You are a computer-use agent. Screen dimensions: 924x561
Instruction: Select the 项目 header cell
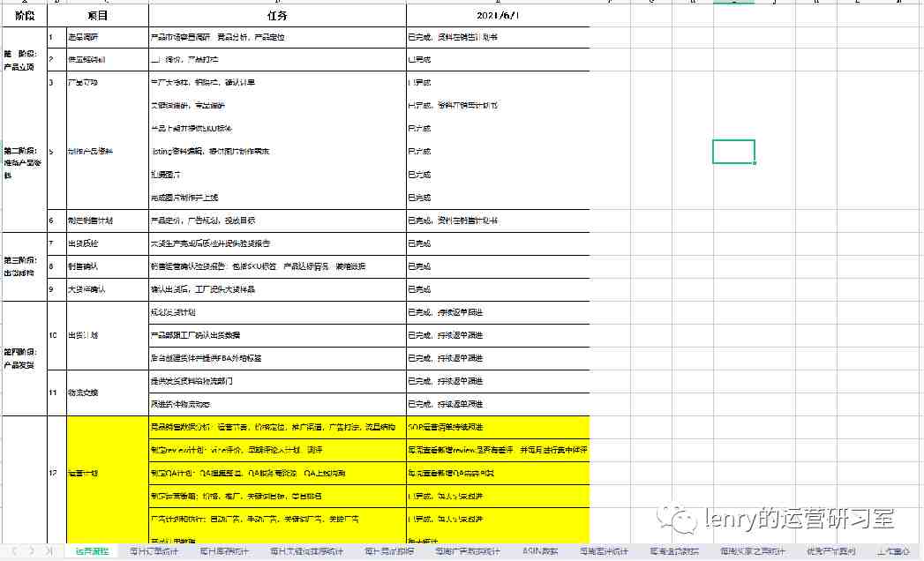click(x=98, y=16)
